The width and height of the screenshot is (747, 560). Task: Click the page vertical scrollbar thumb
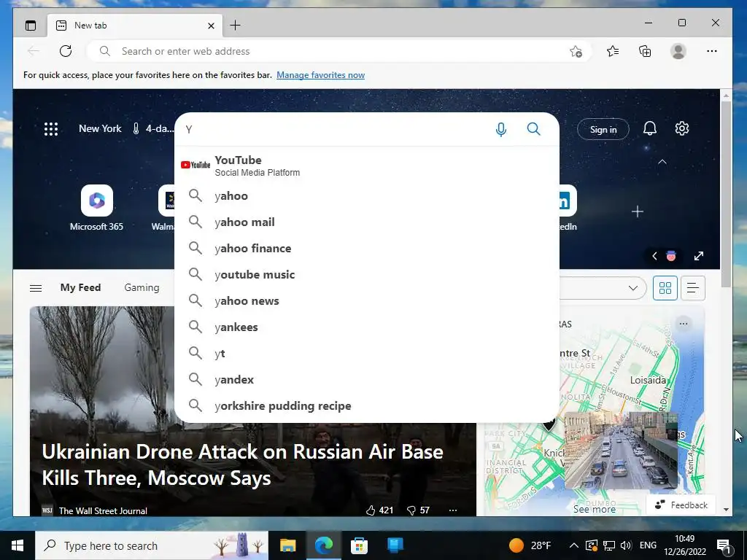[x=726, y=194]
